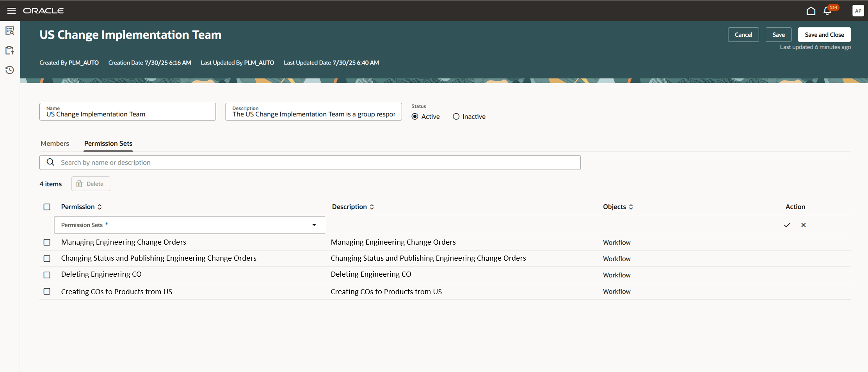868x372 pixels.
Task: Open the AP user avatar menu
Action: 858,11
